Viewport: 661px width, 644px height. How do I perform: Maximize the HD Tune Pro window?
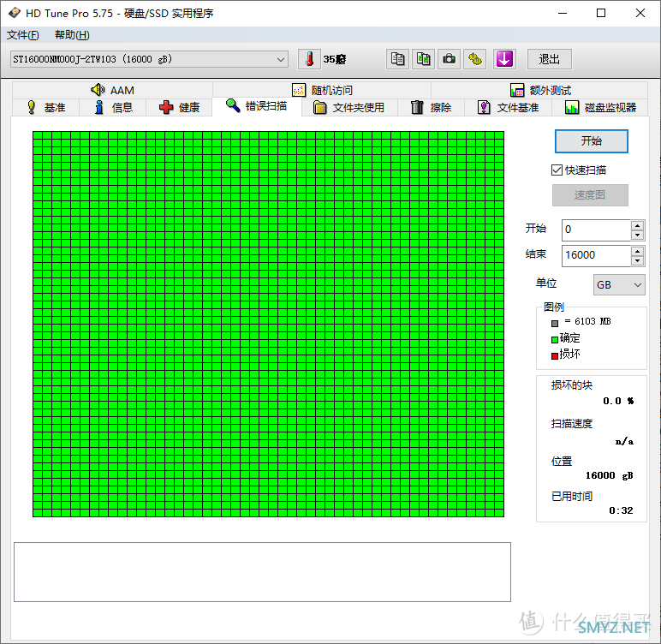[601, 13]
